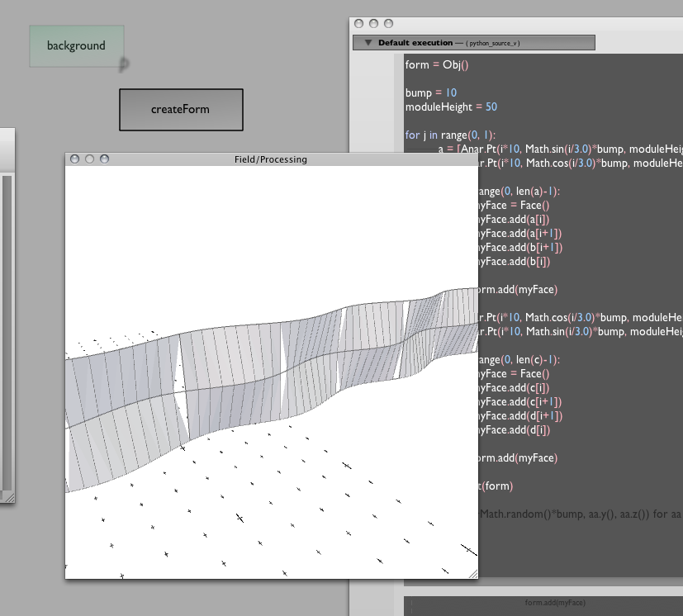Select the createForm node box
Viewport: 683px width, 616px height.
(181, 110)
